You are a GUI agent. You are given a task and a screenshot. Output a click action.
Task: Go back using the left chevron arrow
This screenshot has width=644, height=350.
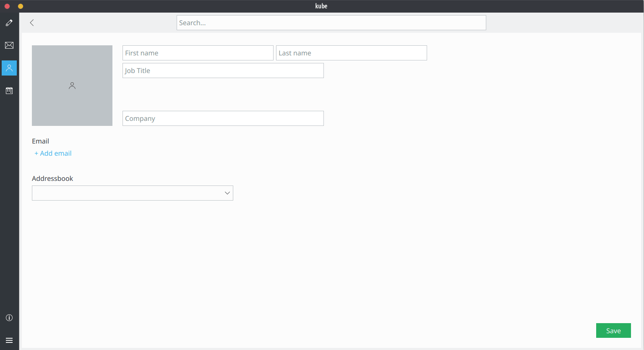click(x=32, y=23)
